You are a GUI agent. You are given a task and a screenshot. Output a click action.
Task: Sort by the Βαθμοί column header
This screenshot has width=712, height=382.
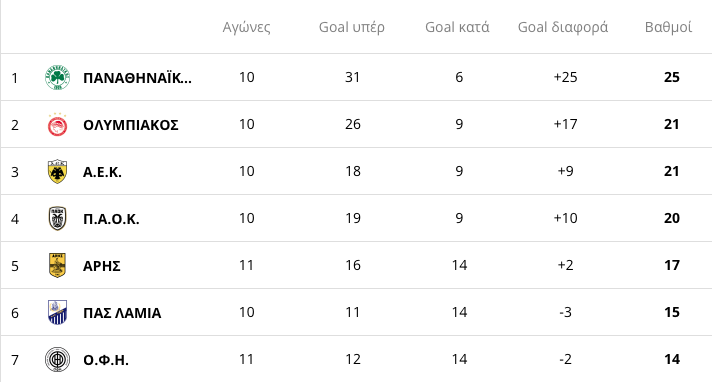point(668,27)
